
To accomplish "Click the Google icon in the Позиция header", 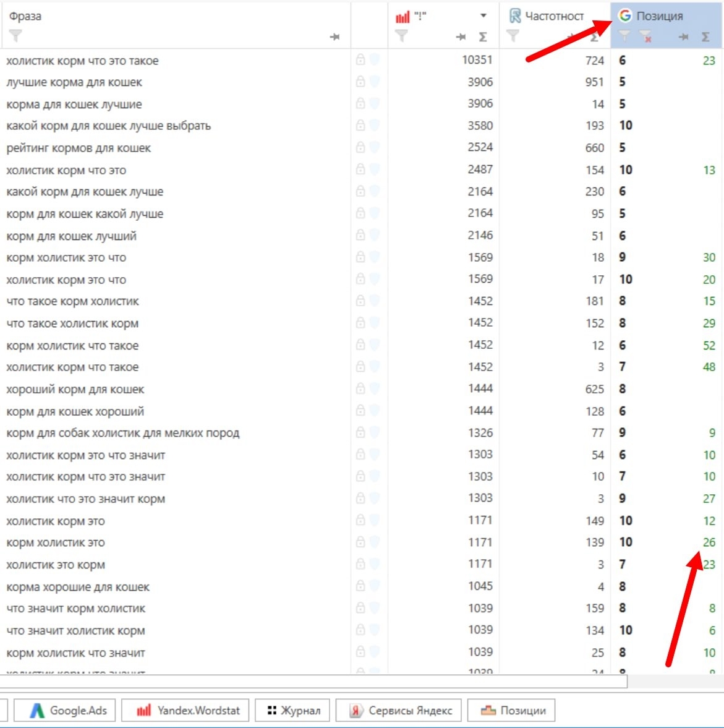I will pyautogui.click(x=625, y=15).
